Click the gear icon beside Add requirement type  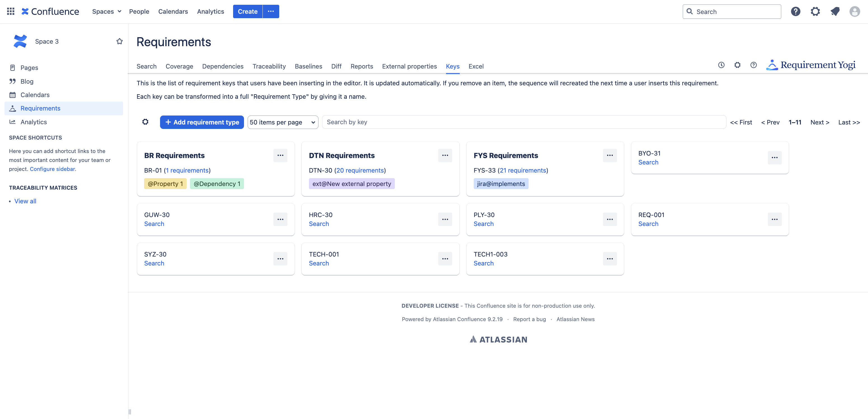pyautogui.click(x=145, y=122)
